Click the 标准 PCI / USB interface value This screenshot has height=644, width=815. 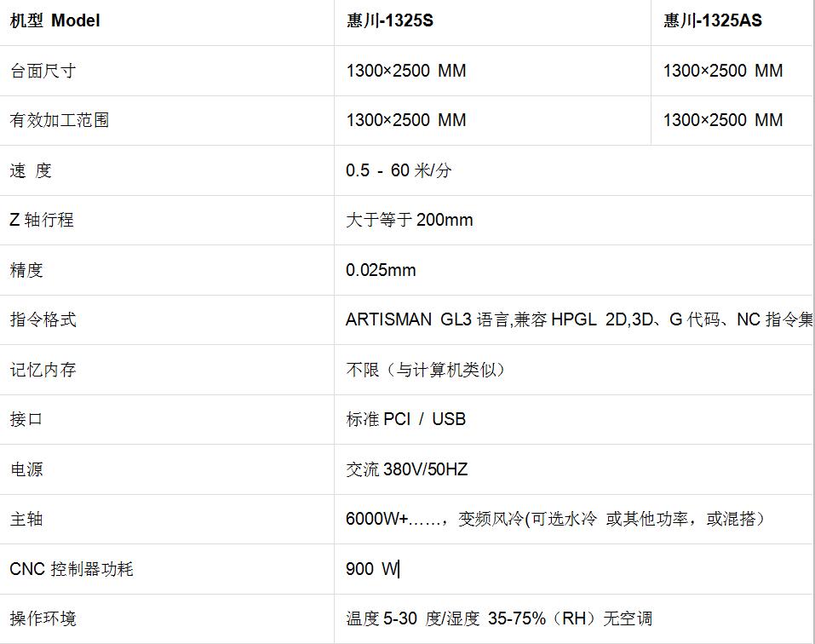(405, 419)
